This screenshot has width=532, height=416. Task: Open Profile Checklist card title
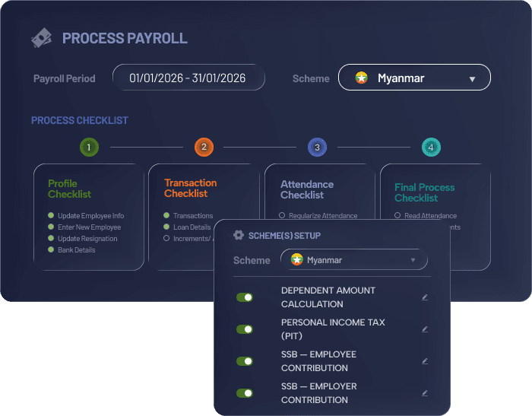click(70, 189)
